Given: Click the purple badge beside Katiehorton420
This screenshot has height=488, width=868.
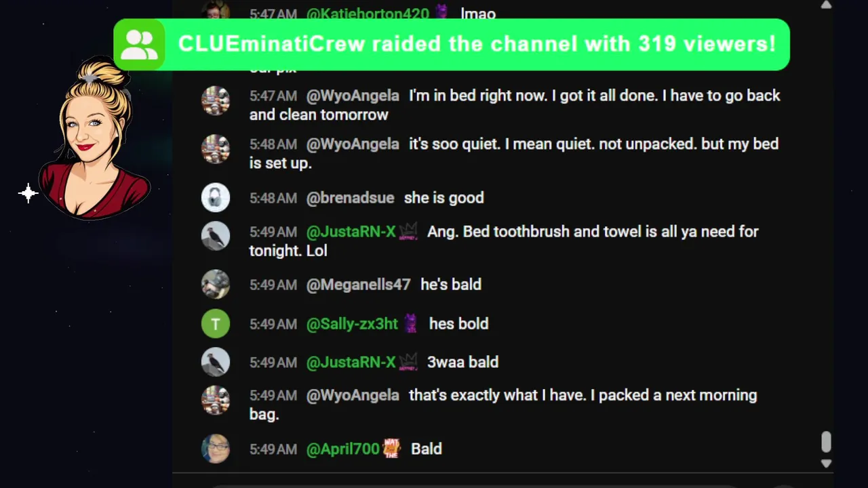Looking at the screenshot, I should tap(441, 12).
